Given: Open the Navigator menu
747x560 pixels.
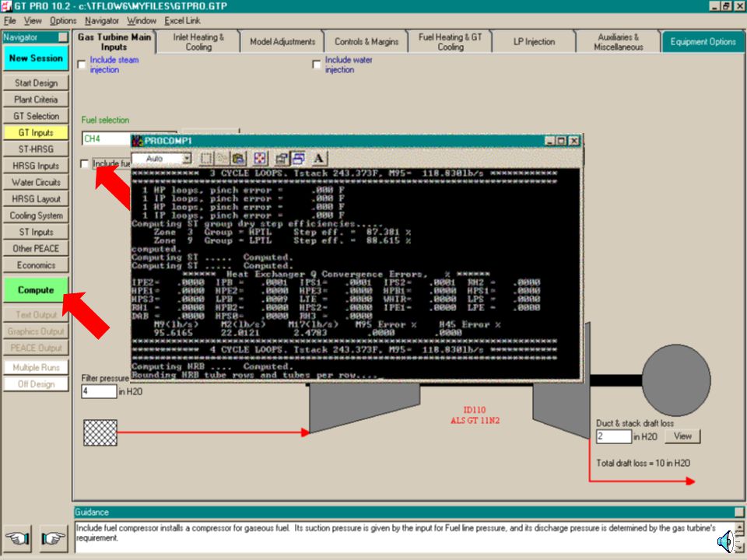Looking at the screenshot, I should pos(102,20).
